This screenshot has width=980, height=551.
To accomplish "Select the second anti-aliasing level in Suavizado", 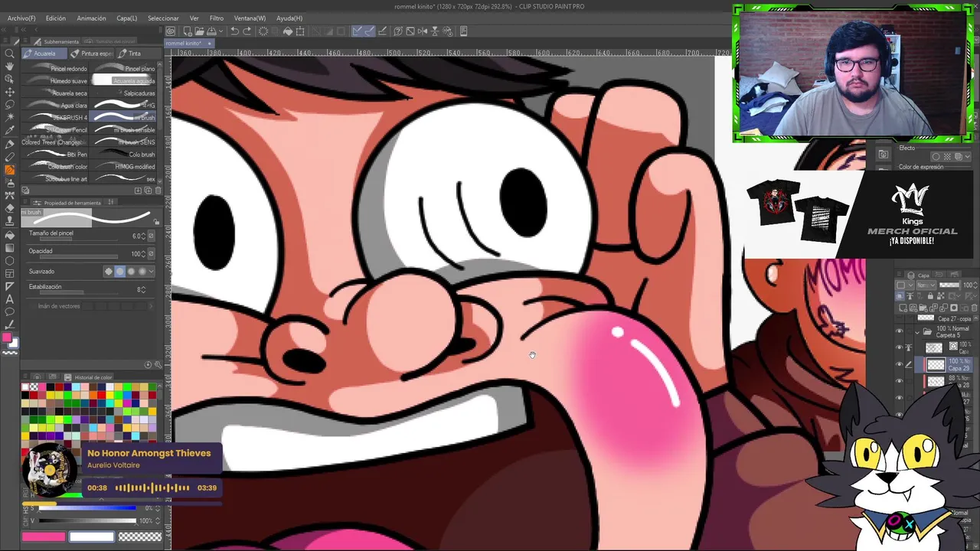I will tap(119, 272).
